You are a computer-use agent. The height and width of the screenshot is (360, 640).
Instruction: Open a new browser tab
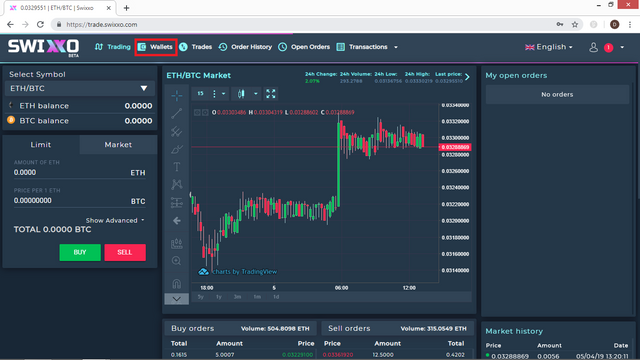click(x=127, y=8)
